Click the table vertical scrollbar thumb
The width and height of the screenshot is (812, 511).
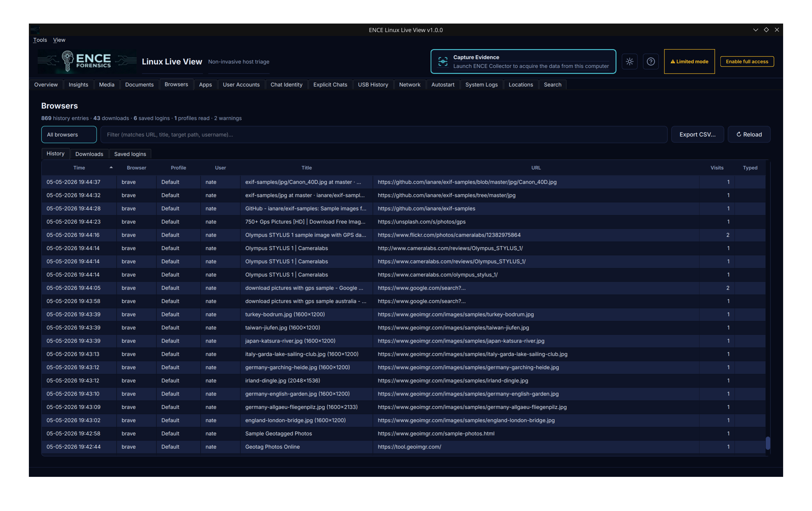point(768,443)
